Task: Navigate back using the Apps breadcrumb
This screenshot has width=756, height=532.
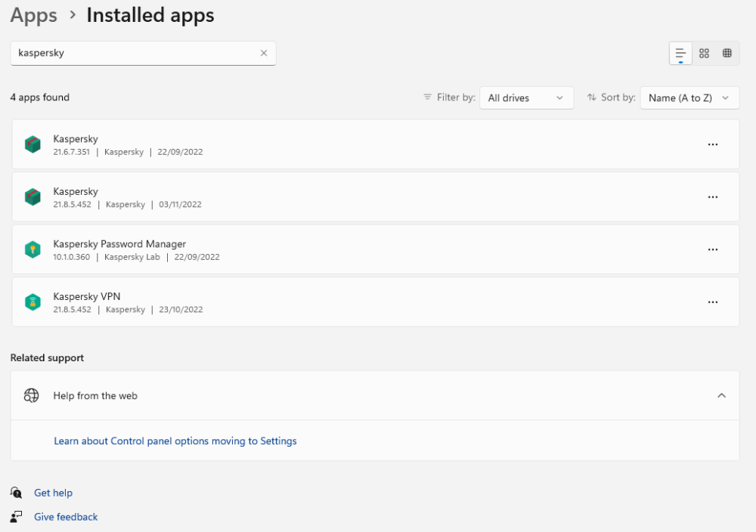Action: [x=33, y=15]
